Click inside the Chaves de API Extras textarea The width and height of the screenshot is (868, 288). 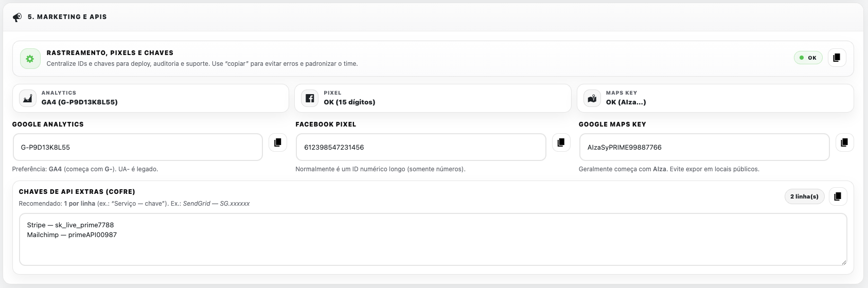[432, 247]
